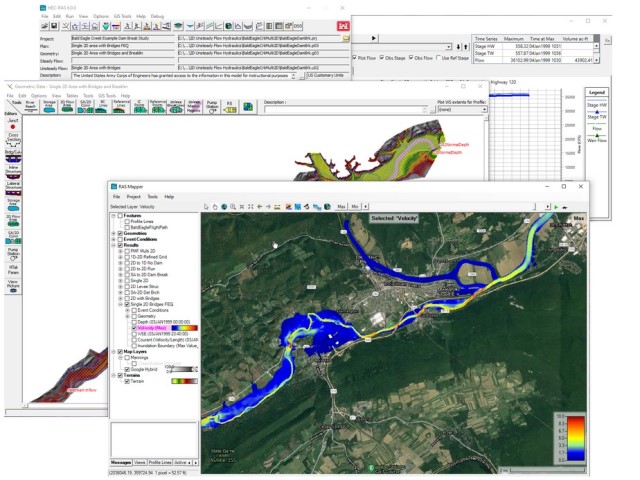Viewport: 640px width, 480px height.
Task: Expand the Event Conditions top-level node
Action: pos(113,239)
